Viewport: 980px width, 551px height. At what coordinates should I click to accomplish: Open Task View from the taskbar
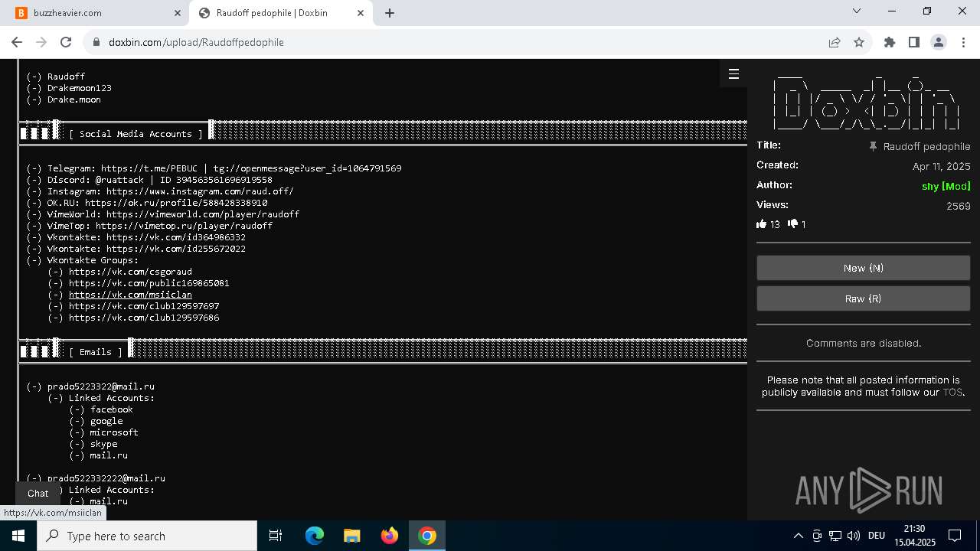[x=276, y=536]
